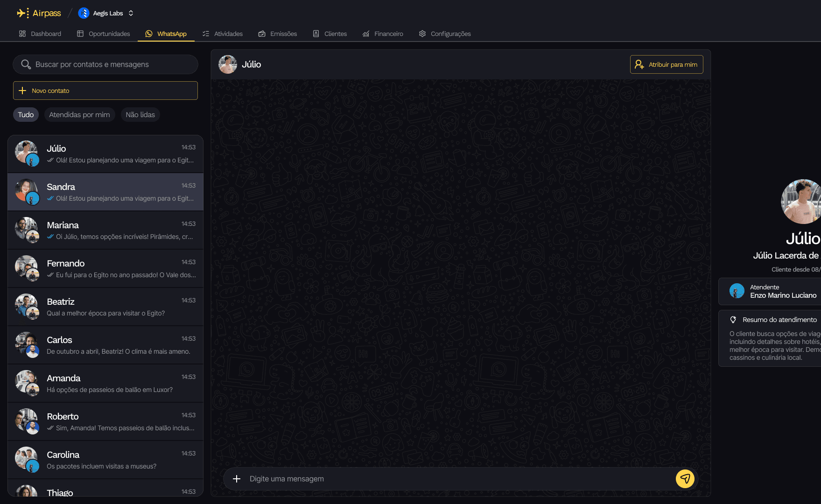Open the Configurações tab
The image size is (821, 504).
tap(445, 34)
